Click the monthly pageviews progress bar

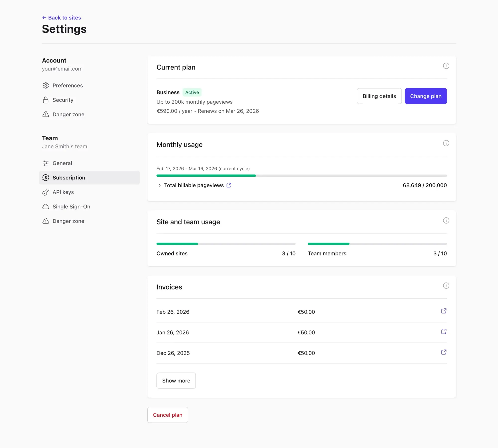(301, 176)
